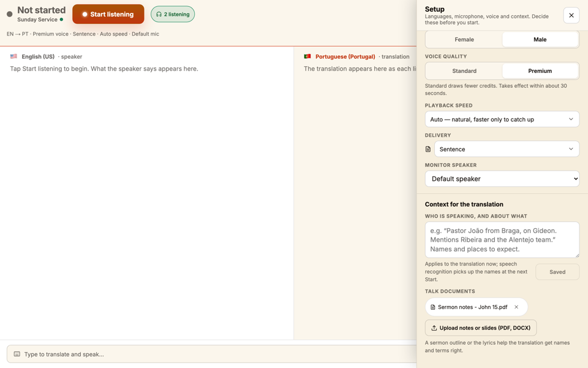Click Upload notes or slides (PDF, DOCX)
Viewport: 588px width, 368px height.
click(480, 328)
